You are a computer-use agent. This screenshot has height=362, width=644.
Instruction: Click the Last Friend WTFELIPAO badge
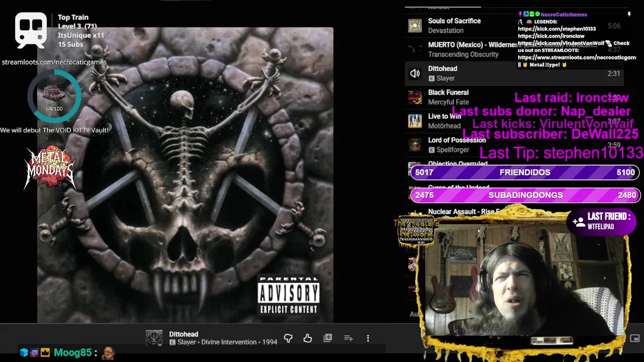pyautogui.click(x=601, y=221)
